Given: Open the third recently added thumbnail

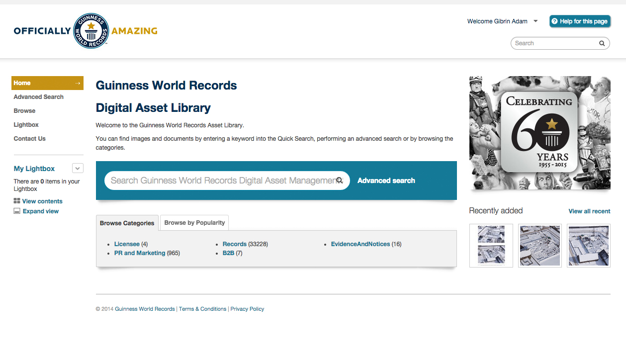Looking at the screenshot, I should [589, 246].
